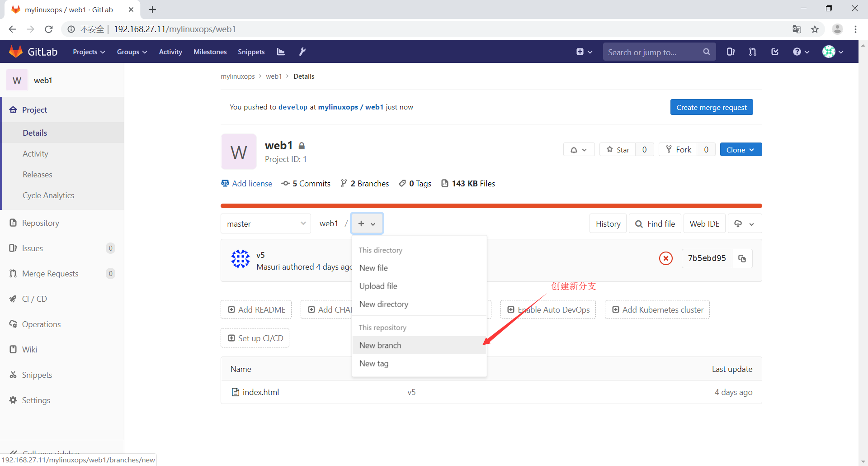
Task: Open the Merge requests icon in navbar
Action: [x=752, y=52]
